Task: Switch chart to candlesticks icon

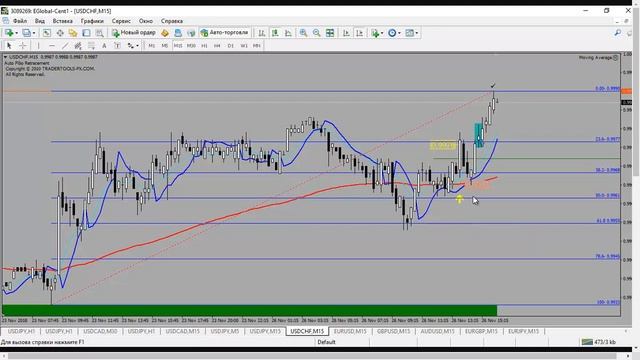Action: (x=275, y=33)
